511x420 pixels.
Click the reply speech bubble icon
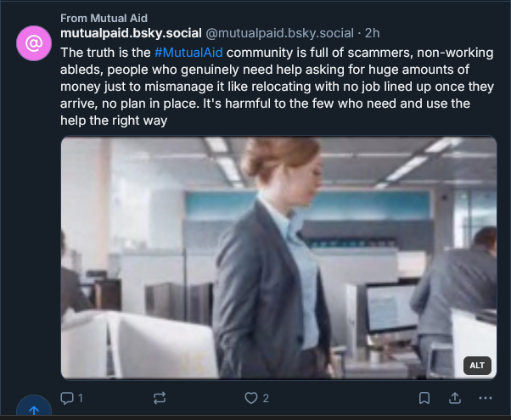68,398
